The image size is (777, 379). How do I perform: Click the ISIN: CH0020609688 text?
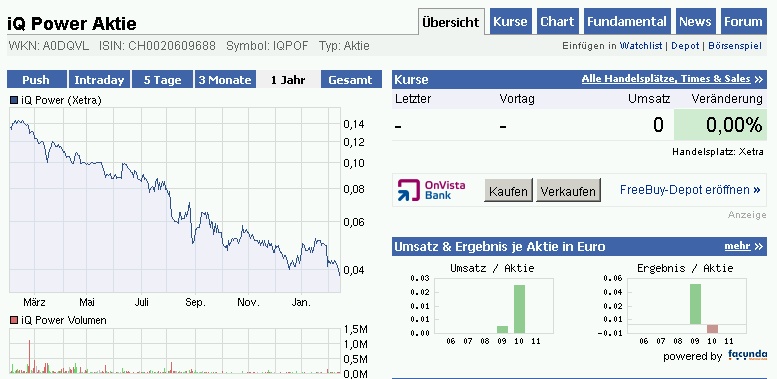tap(158, 47)
